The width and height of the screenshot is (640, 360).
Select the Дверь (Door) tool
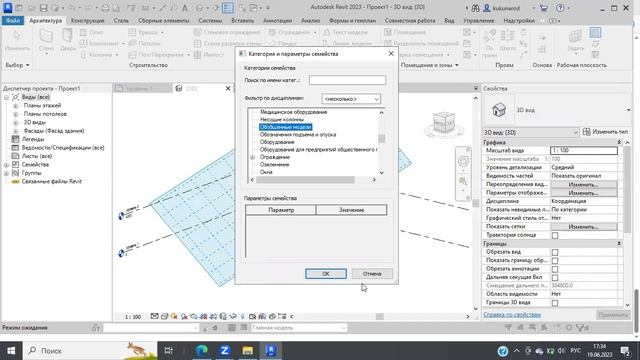click(x=68, y=41)
